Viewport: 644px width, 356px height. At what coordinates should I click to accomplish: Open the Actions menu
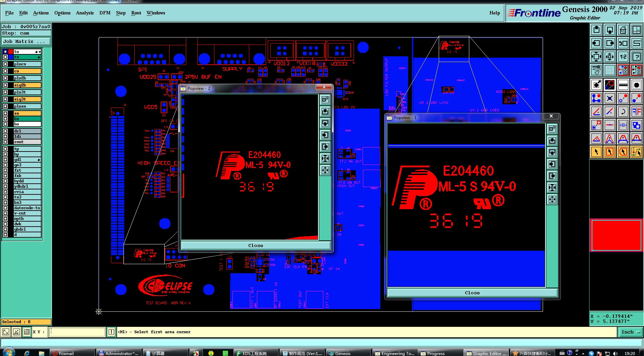coord(41,13)
